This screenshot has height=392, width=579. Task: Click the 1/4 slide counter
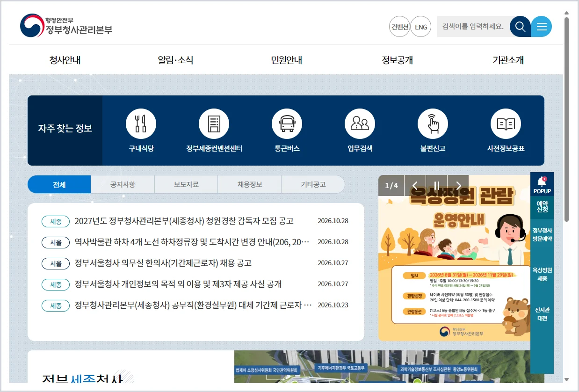coord(391,185)
